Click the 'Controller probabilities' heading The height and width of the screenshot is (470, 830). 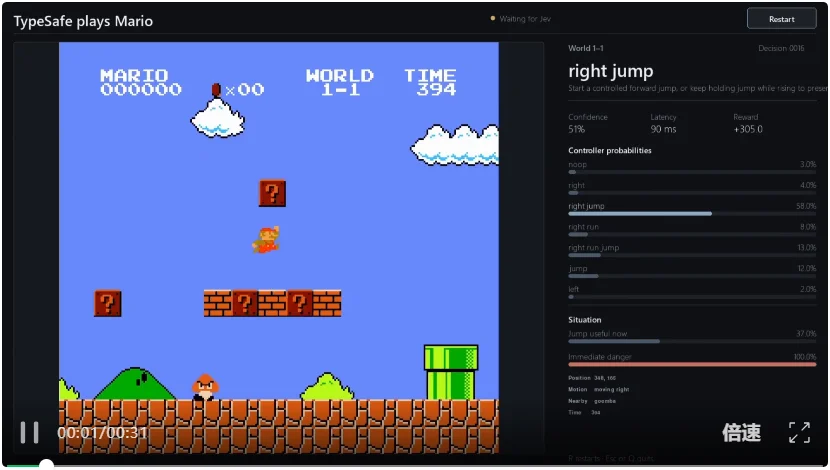[609, 150]
